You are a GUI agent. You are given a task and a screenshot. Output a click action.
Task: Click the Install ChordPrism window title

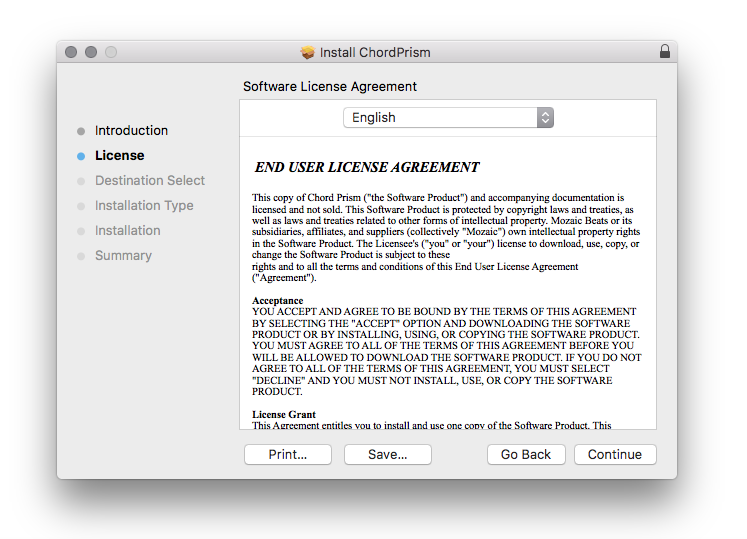point(375,52)
